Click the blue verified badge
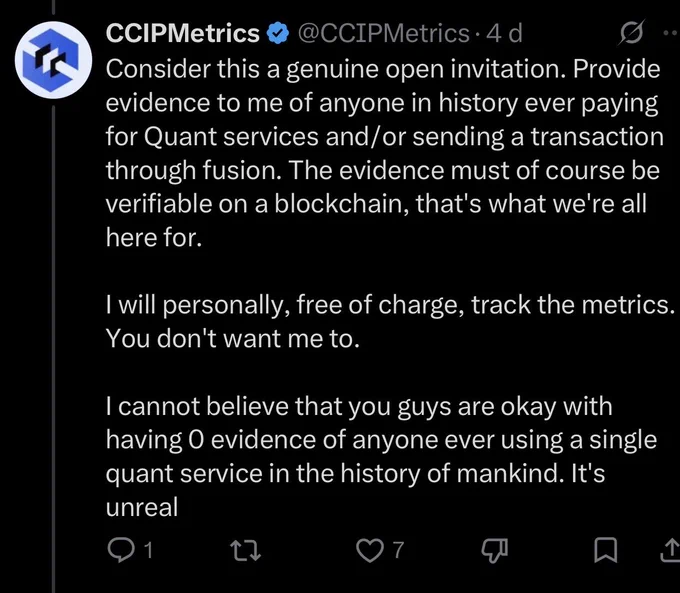 point(278,33)
